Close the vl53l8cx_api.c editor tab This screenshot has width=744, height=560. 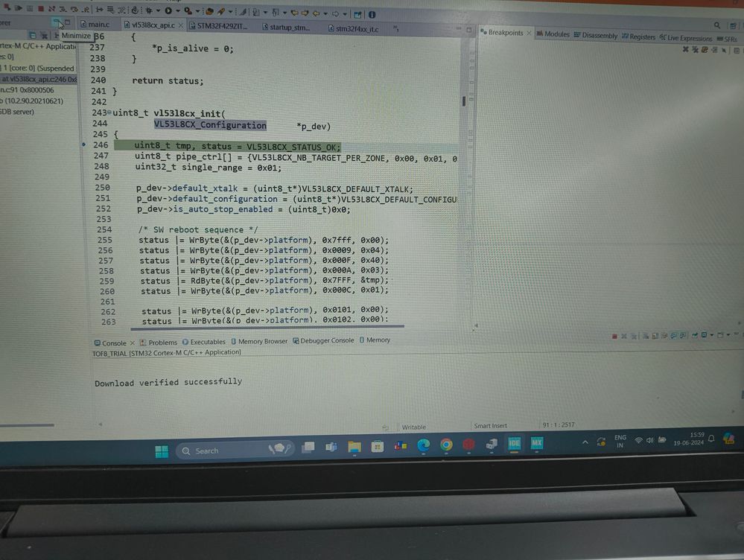[x=181, y=25]
